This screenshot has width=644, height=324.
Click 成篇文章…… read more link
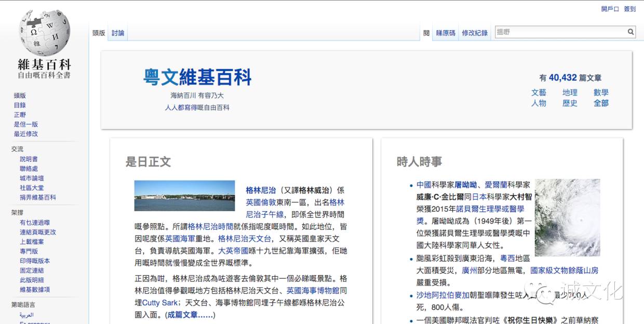(x=190, y=315)
